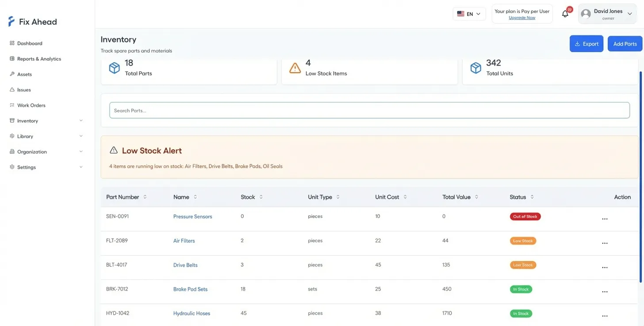Navigate to Reports & Analytics
Screen dimensions: 644x326
click(x=39, y=59)
